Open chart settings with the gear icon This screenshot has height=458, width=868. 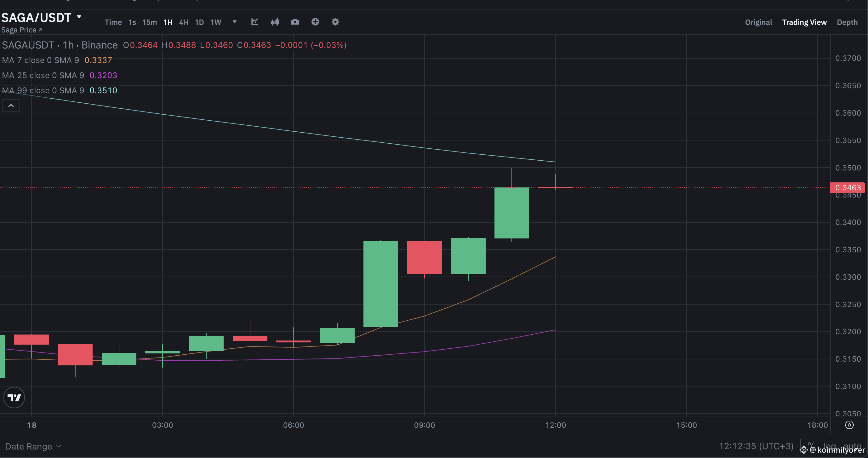335,21
